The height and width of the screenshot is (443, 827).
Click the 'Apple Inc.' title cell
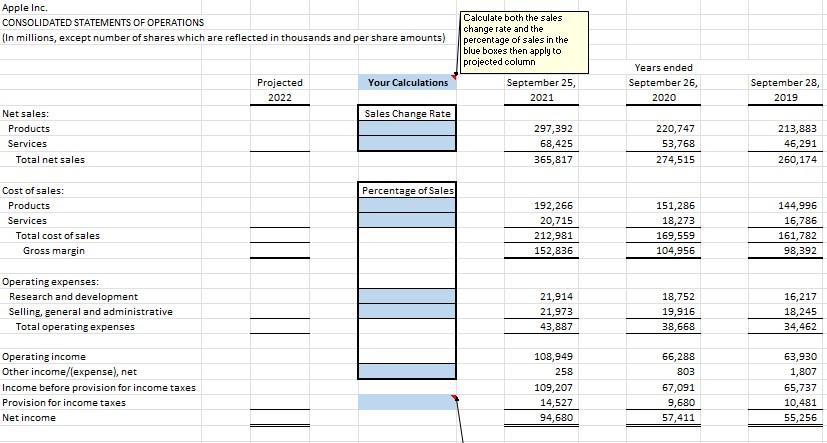[25, 7]
